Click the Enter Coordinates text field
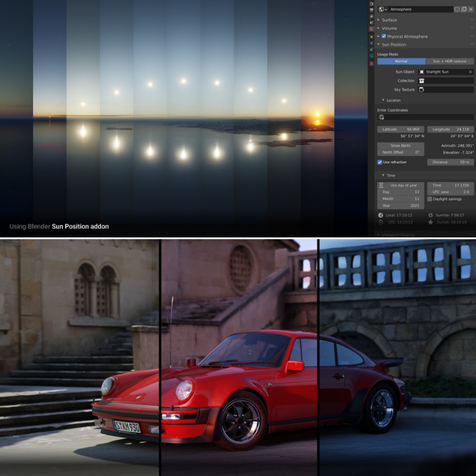476x476 pixels. point(425,117)
